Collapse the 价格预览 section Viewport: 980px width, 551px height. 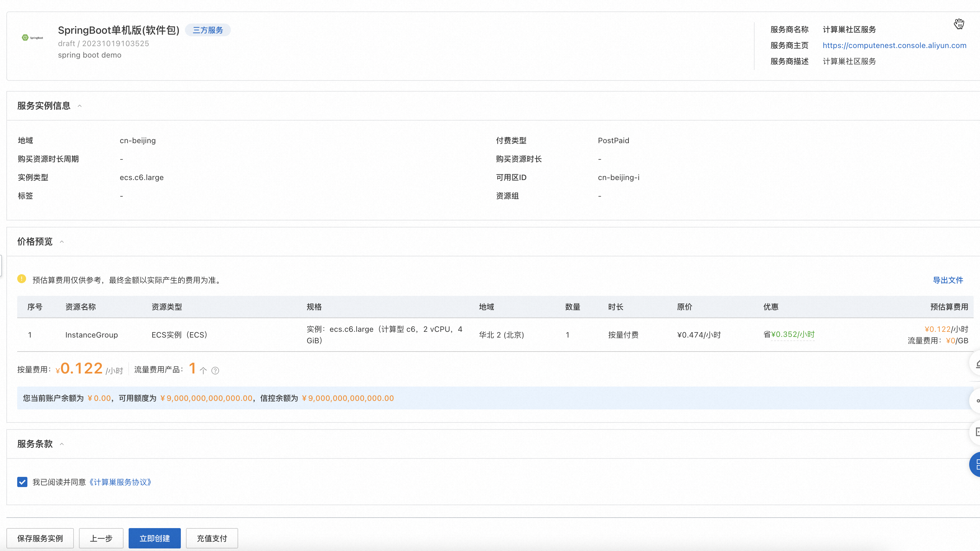[x=62, y=242]
